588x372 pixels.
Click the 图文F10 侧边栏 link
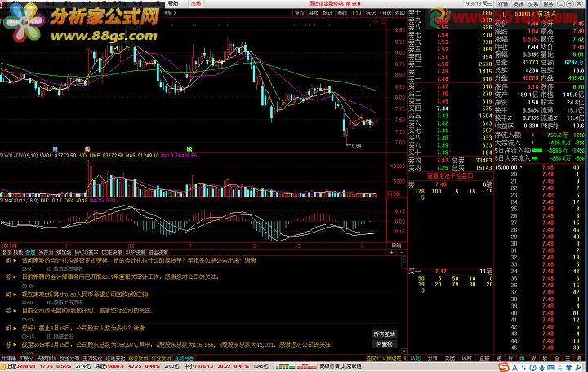(x=385, y=358)
